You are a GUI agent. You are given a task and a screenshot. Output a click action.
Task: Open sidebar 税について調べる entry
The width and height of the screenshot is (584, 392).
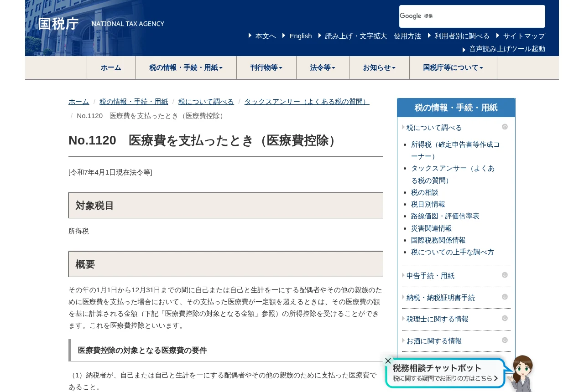(x=434, y=128)
